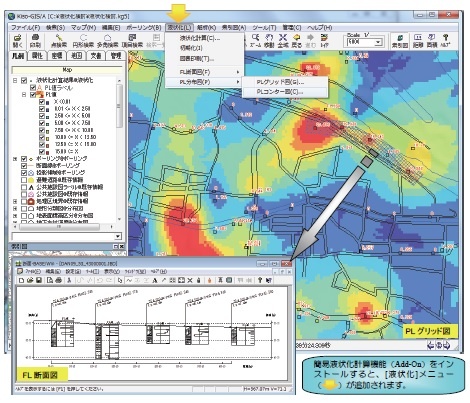Click the 戻る back arrow toolbar icon
This screenshot has width=470, height=403.
point(296,40)
